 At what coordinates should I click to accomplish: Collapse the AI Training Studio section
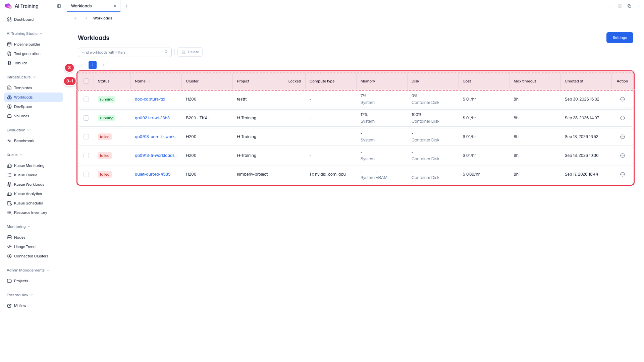click(x=24, y=34)
